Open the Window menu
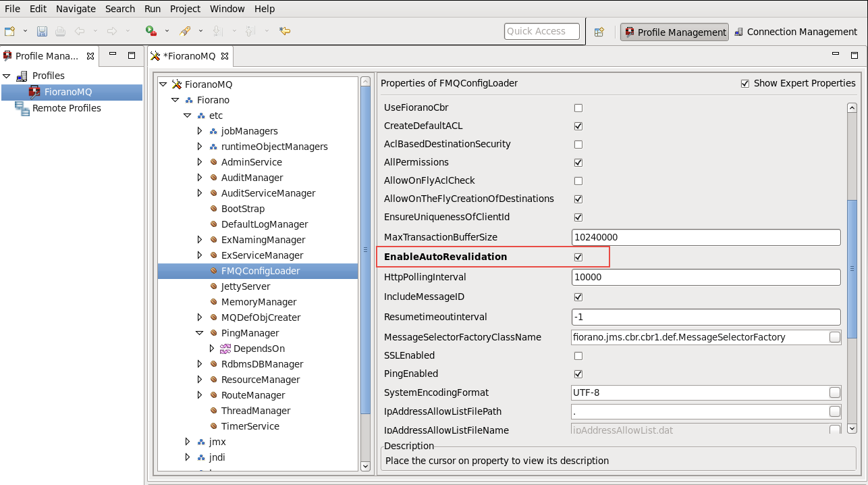The height and width of the screenshot is (485, 868). [x=227, y=9]
